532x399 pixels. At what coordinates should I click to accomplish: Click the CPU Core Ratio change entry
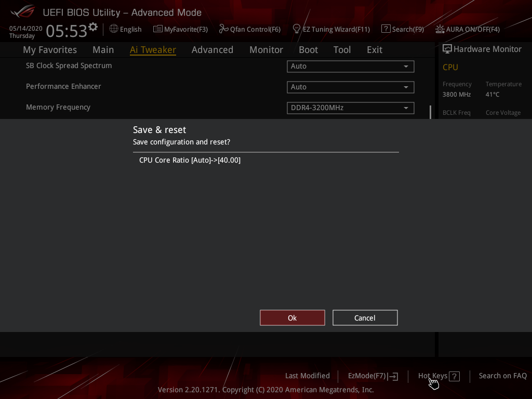[x=190, y=160]
